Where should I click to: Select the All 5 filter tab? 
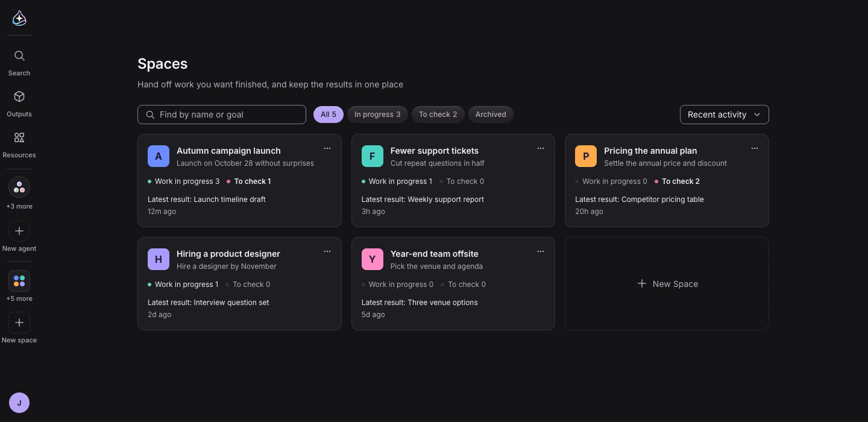pos(329,115)
